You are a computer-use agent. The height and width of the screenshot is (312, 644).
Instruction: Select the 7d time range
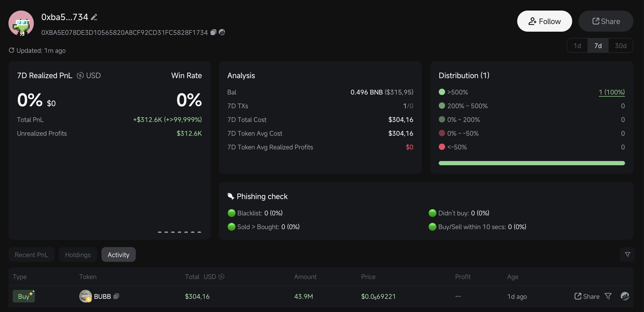[x=598, y=46]
